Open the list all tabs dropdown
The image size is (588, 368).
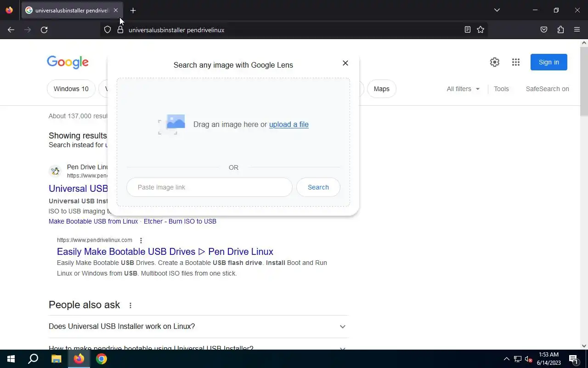click(497, 10)
